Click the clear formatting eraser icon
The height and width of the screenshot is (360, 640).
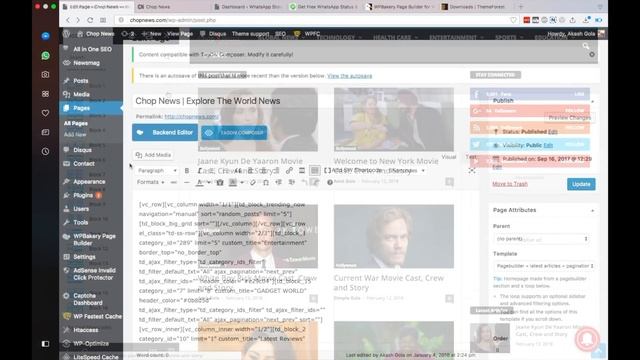(253, 182)
